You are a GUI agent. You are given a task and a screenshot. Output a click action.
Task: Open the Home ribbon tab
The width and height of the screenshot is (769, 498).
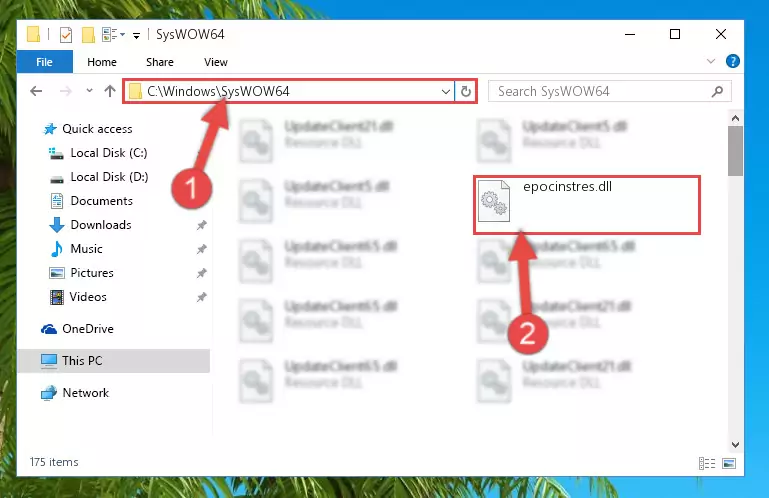pos(102,62)
